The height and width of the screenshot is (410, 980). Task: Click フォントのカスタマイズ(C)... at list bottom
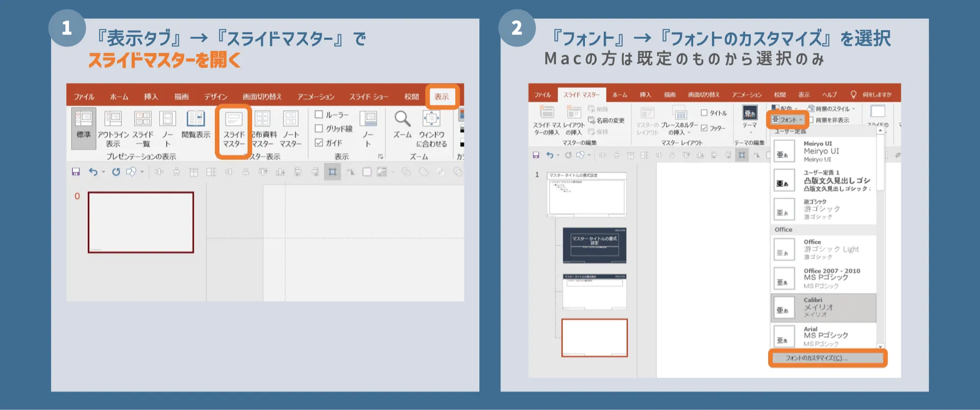coord(827,358)
